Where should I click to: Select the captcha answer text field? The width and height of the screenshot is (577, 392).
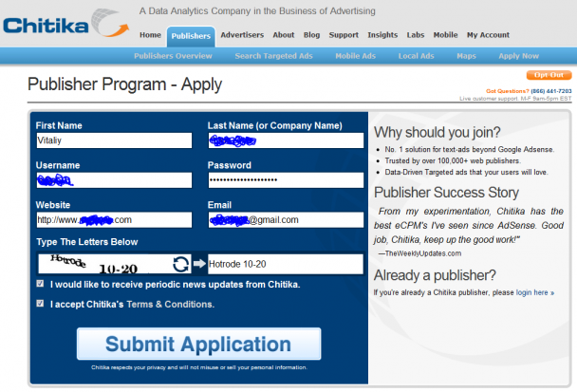point(286,264)
